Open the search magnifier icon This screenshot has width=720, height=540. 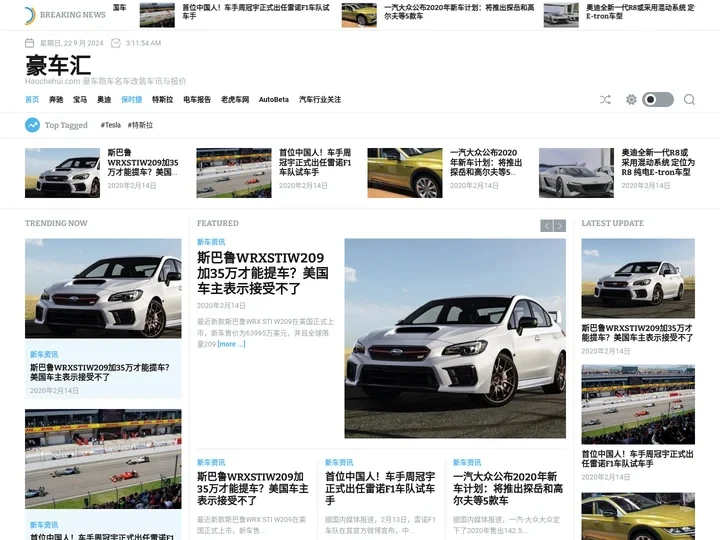click(689, 99)
